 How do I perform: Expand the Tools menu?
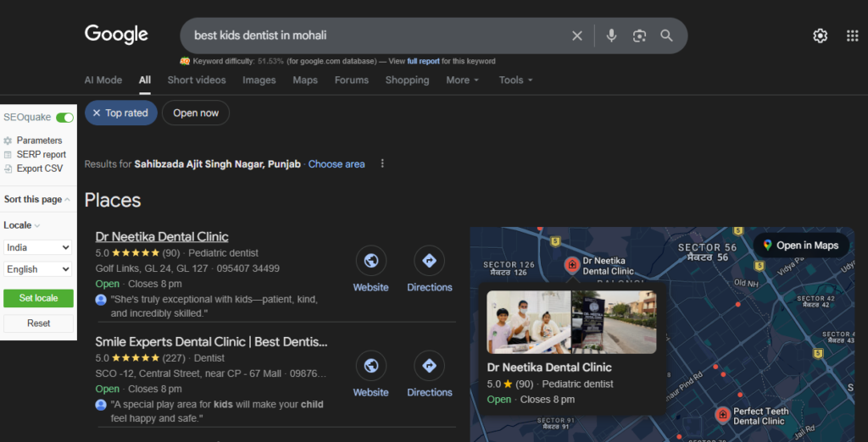(x=515, y=80)
